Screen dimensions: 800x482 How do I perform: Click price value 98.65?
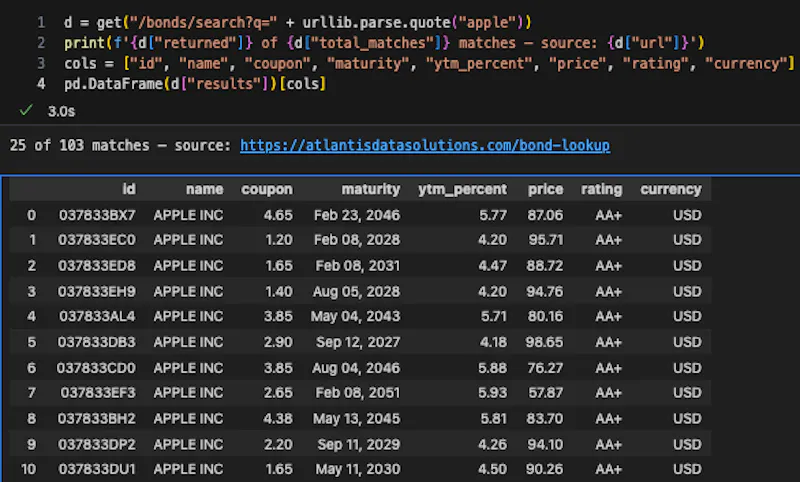[x=544, y=342]
